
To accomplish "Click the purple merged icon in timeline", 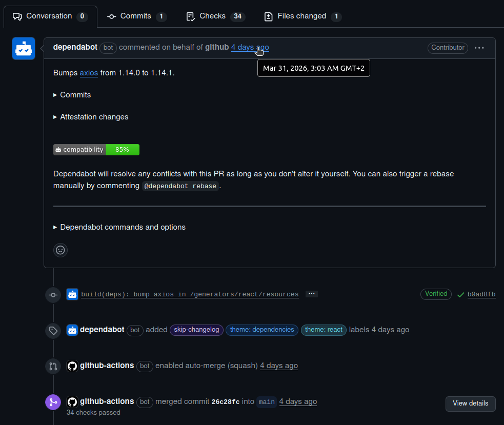I will point(53,402).
